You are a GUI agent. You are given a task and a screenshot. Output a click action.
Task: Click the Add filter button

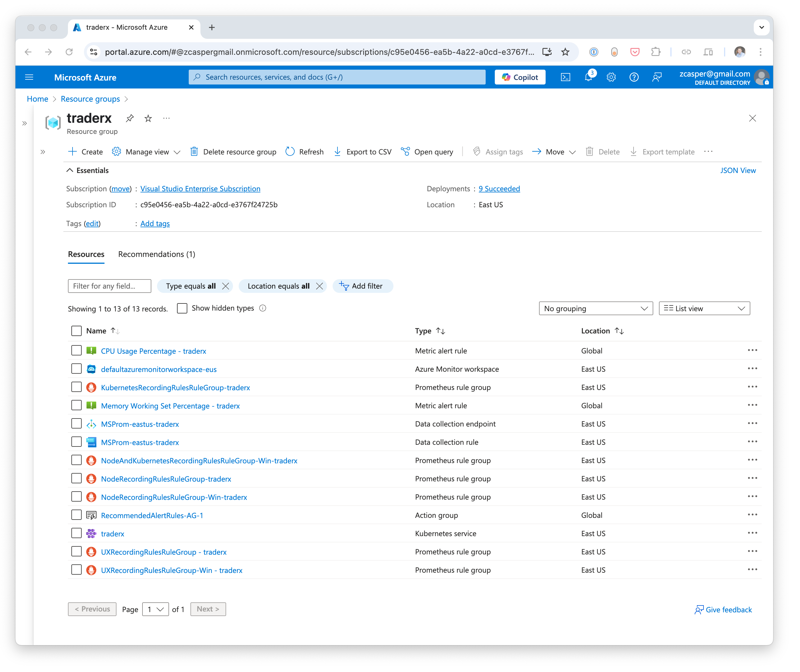[363, 286]
